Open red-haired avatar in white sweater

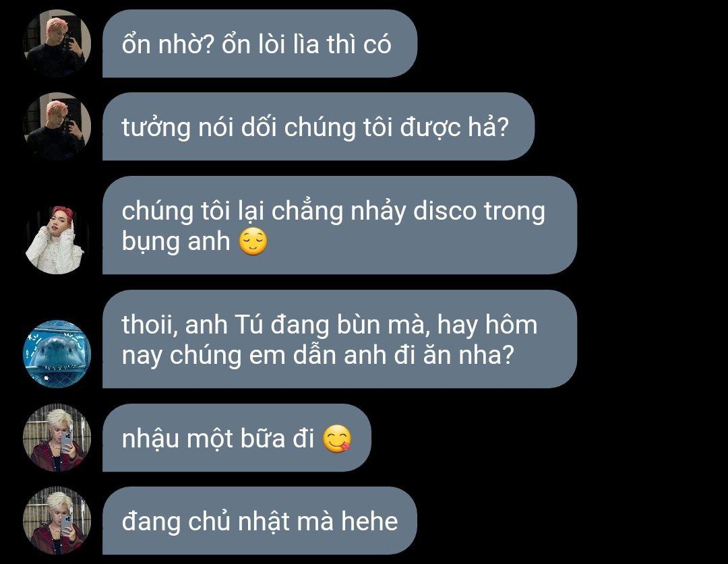57,240
